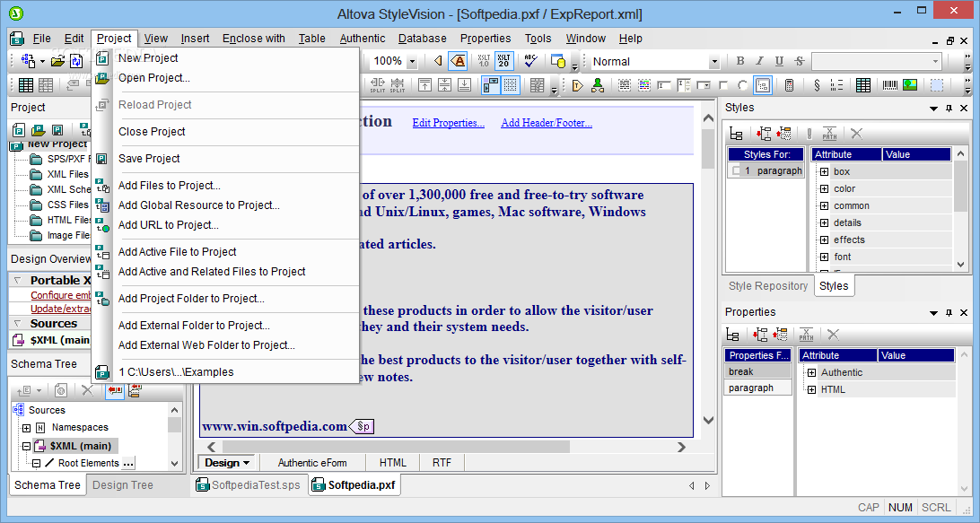Image resolution: width=980 pixels, height=523 pixels.
Task: Toggle the dotted design grid view icon
Action: point(511,85)
